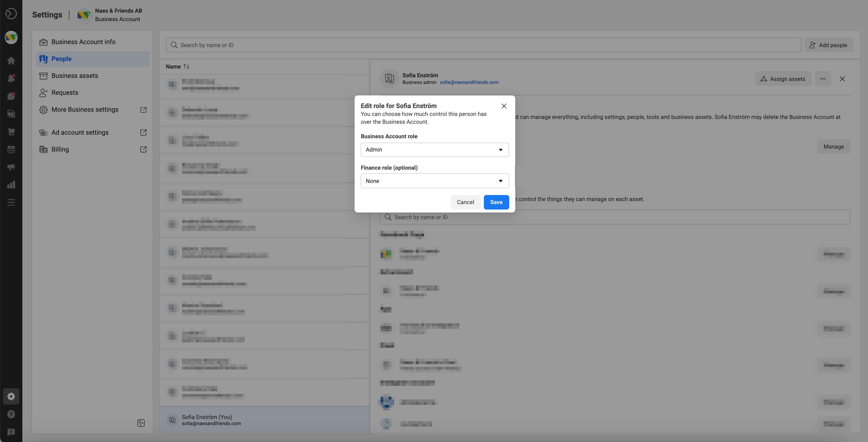This screenshot has width=868, height=442.
Task: Open sofia@naesandfriends.com email link
Action: tap(469, 82)
